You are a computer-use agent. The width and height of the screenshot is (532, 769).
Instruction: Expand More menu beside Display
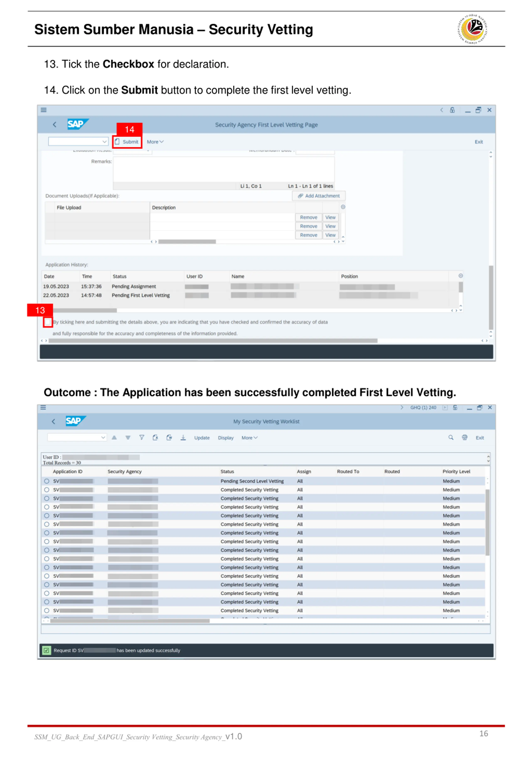[x=250, y=438]
